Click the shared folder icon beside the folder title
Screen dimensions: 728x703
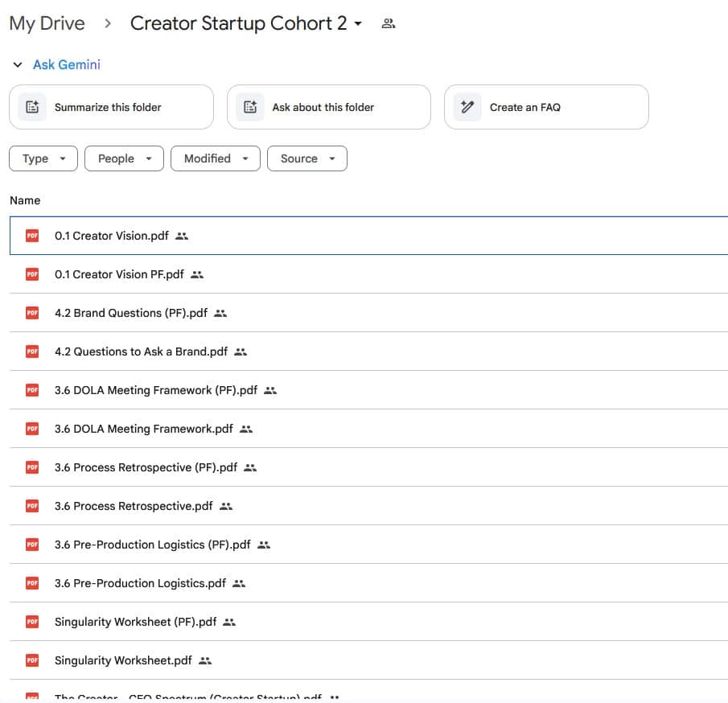point(389,23)
